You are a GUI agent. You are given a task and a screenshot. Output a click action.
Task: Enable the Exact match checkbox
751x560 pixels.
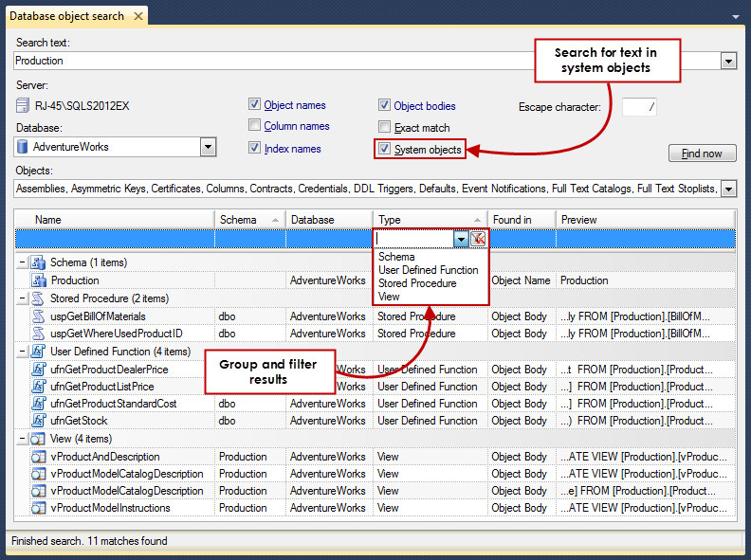(384, 127)
